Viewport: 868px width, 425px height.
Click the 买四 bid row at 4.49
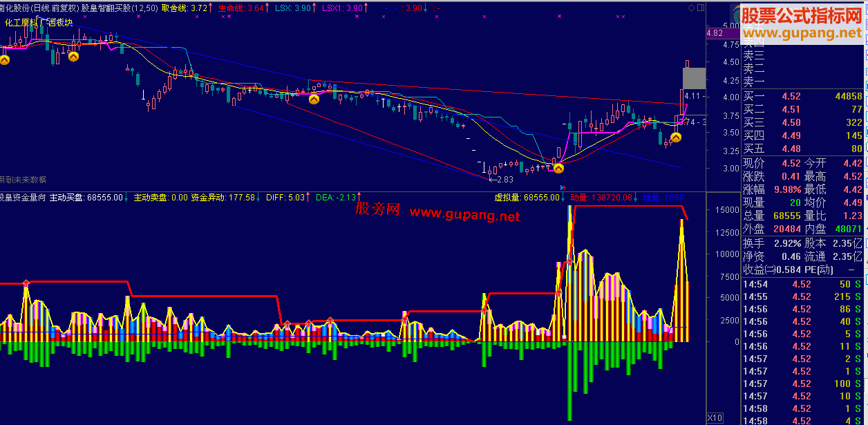(x=802, y=135)
